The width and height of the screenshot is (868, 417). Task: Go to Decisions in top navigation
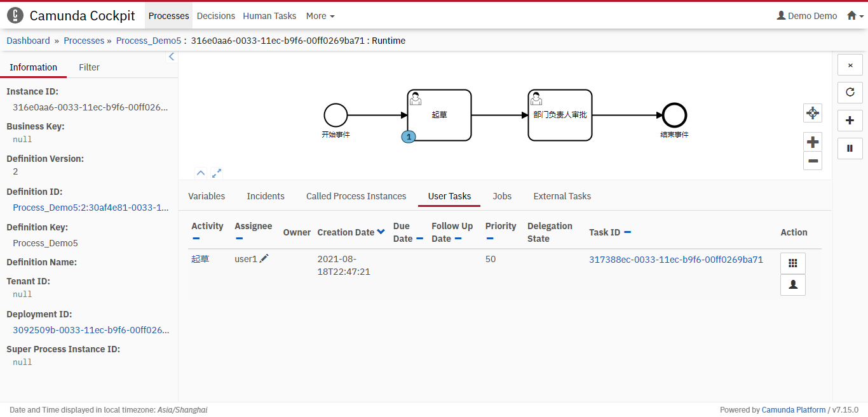216,16
